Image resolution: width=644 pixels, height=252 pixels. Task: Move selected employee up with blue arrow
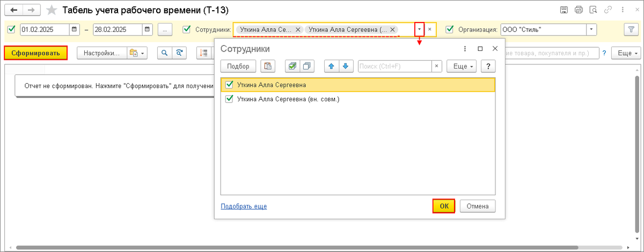tap(331, 66)
